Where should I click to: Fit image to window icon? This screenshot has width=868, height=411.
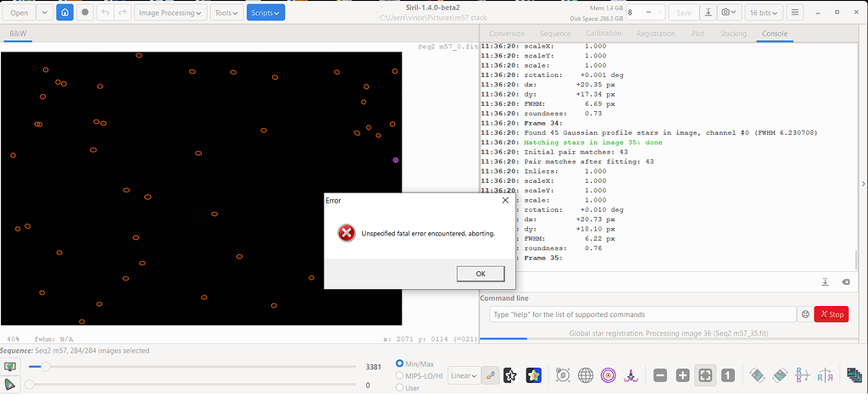point(705,375)
